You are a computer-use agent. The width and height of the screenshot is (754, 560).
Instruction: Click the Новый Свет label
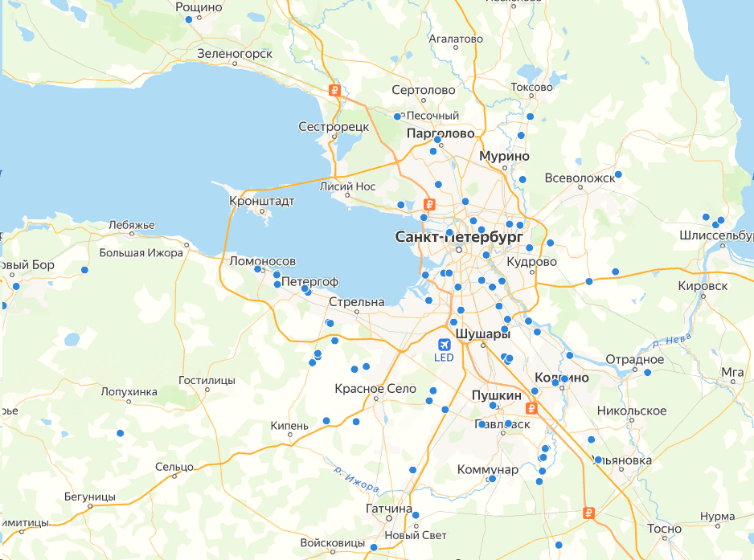[x=416, y=535]
